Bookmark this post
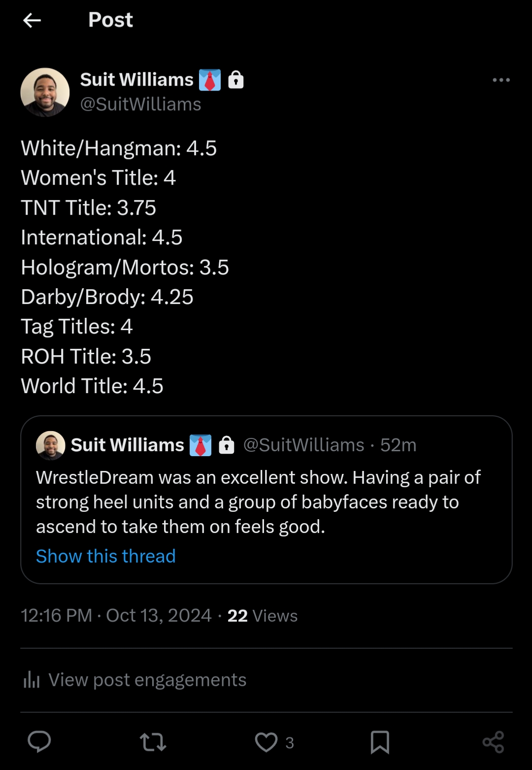The height and width of the screenshot is (770, 532). coord(380,742)
